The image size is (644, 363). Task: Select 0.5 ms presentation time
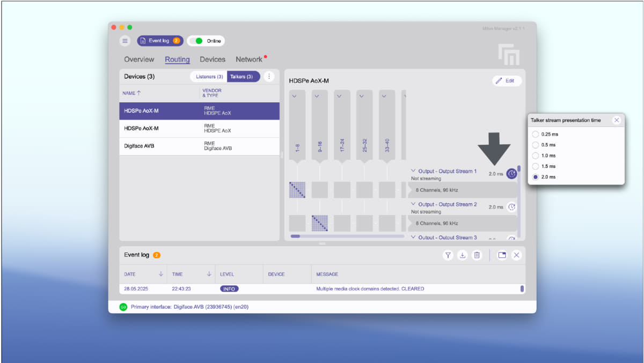click(536, 145)
